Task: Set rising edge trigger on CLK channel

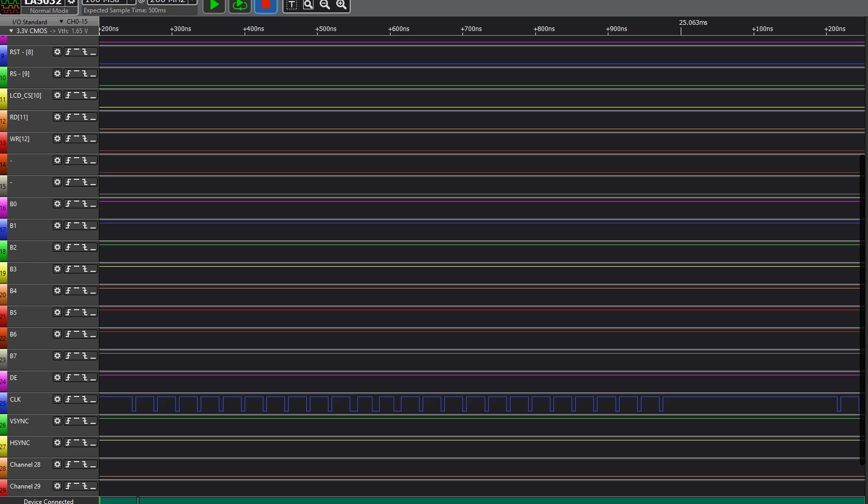Action: pyautogui.click(x=68, y=399)
